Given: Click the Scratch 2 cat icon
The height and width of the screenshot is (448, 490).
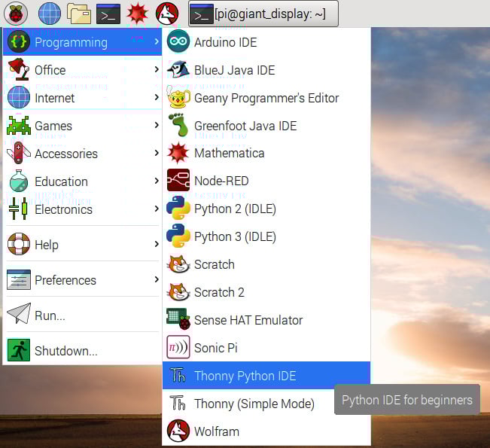Looking at the screenshot, I should [178, 291].
